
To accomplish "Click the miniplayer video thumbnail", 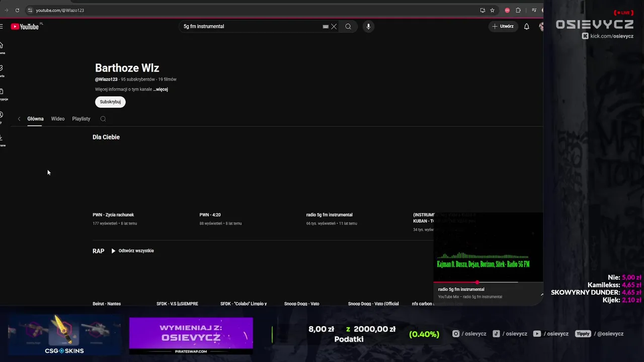I will point(488,247).
